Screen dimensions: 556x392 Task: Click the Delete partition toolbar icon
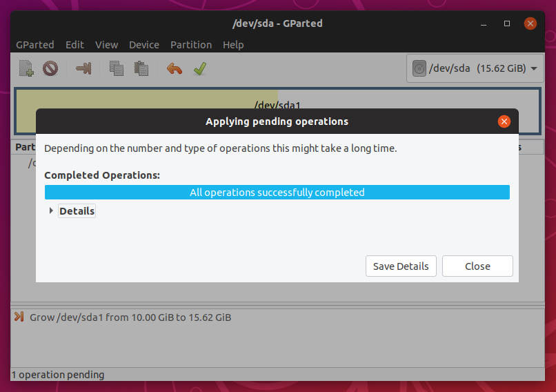coord(50,68)
